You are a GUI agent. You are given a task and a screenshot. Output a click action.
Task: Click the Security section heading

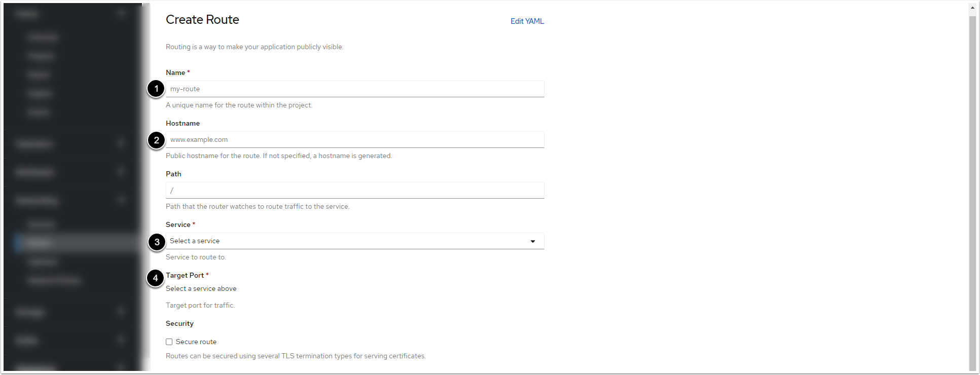tap(179, 323)
